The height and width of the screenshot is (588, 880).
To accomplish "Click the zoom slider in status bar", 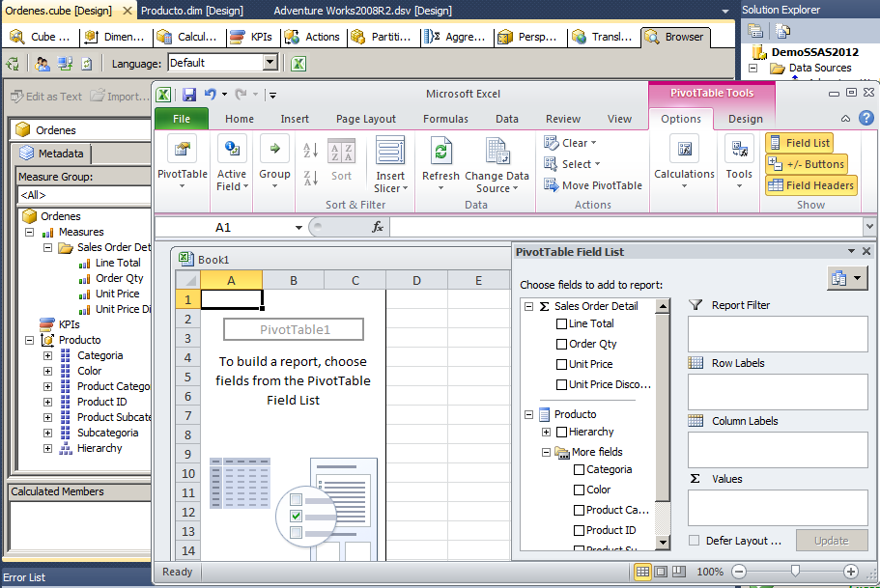I will click(795, 572).
